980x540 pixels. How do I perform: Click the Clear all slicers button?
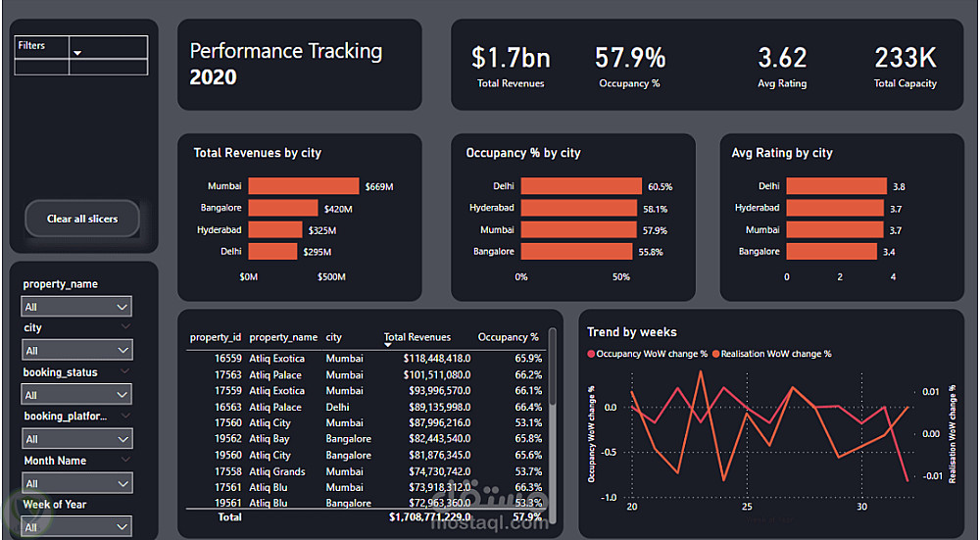coord(82,219)
